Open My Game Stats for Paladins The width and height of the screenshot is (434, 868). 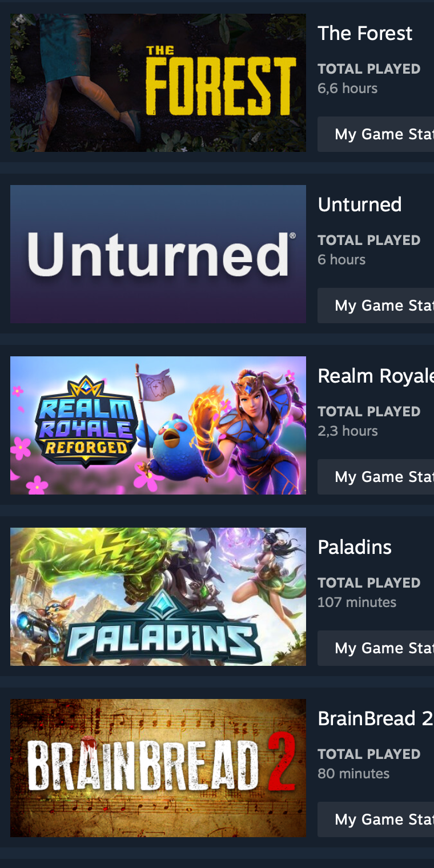(x=376, y=648)
